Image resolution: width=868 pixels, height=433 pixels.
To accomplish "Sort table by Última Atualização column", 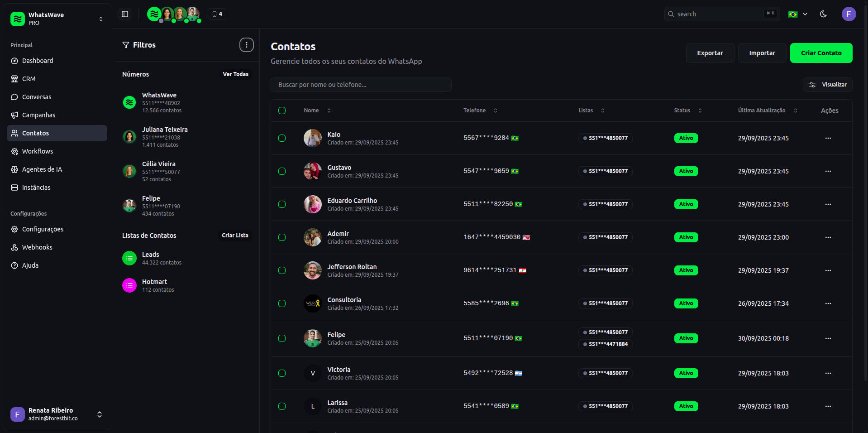I will pyautogui.click(x=768, y=111).
